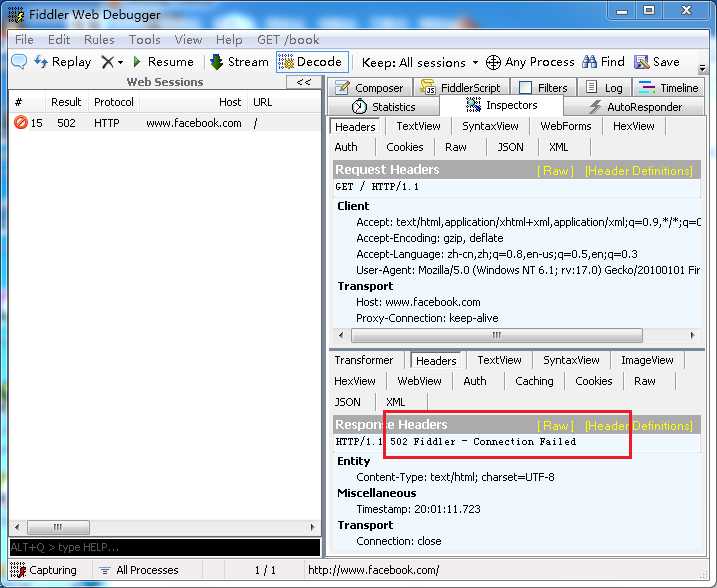The height and width of the screenshot is (588, 717).
Task: Click the QuickExec command input box
Action: [165, 547]
